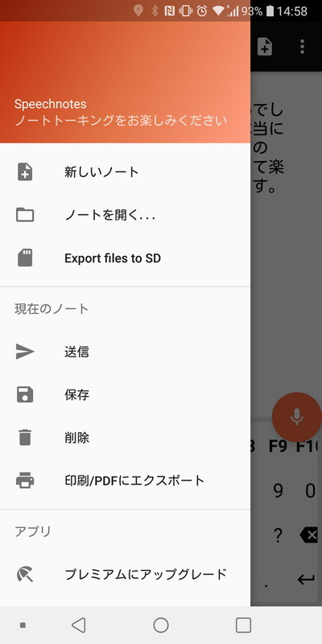The image size is (322, 644).
Task: Tap the premium umbrella icon
Action: (x=25, y=574)
